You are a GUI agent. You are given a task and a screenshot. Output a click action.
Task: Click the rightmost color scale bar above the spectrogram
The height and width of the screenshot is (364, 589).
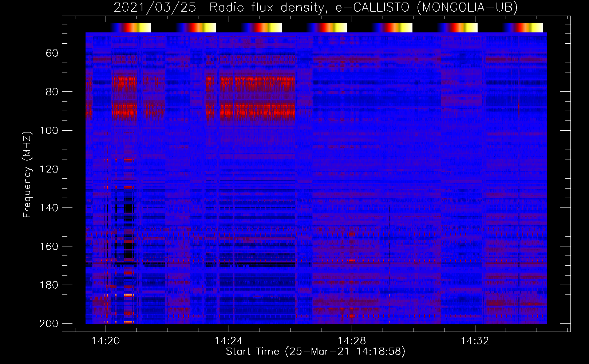tap(523, 28)
